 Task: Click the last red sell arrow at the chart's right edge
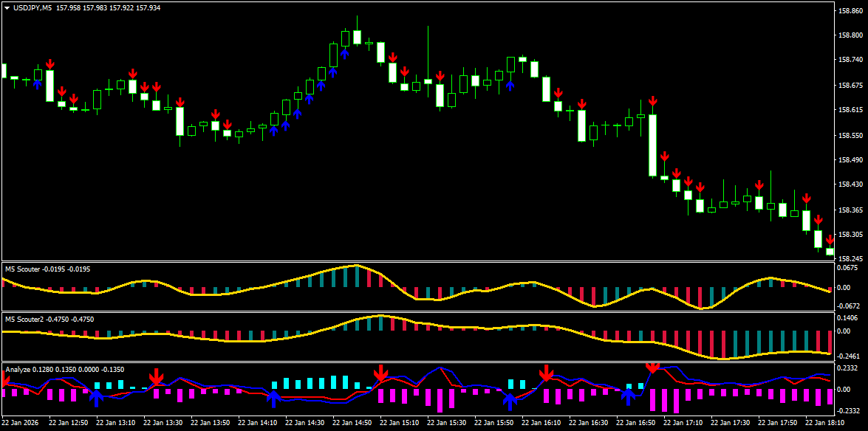tap(830, 240)
